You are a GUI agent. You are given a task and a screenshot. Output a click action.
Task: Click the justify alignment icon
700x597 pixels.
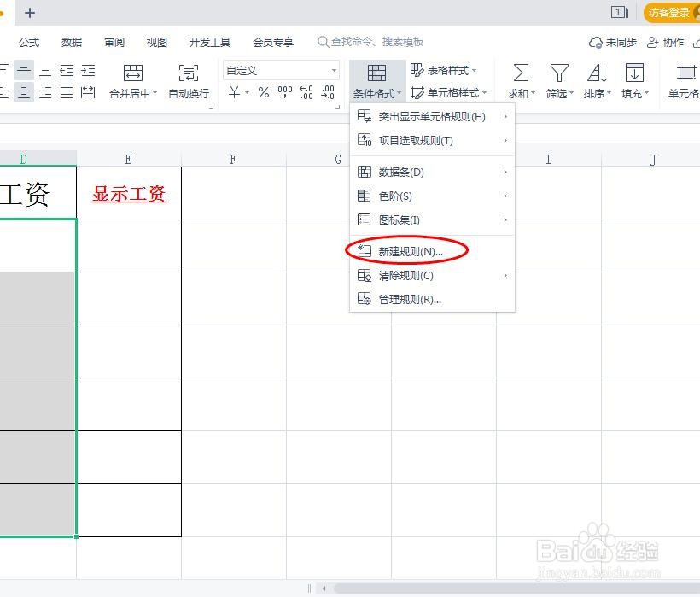click(x=67, y=92)
